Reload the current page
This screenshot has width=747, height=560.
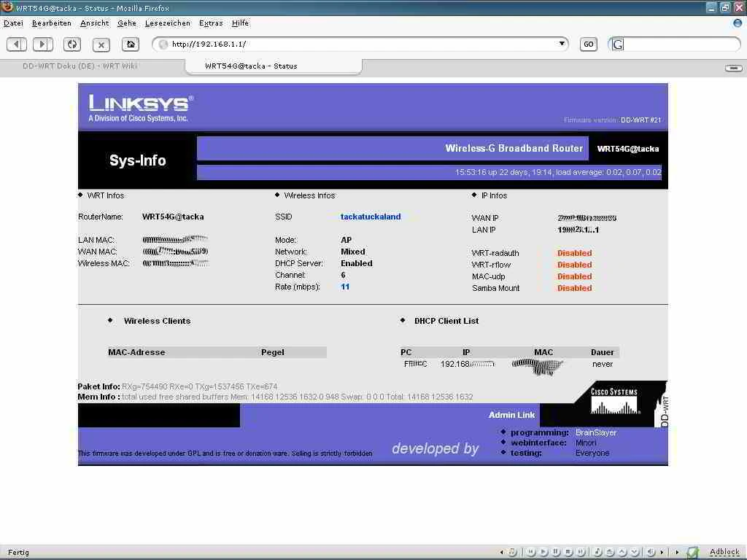pos(71,44)
